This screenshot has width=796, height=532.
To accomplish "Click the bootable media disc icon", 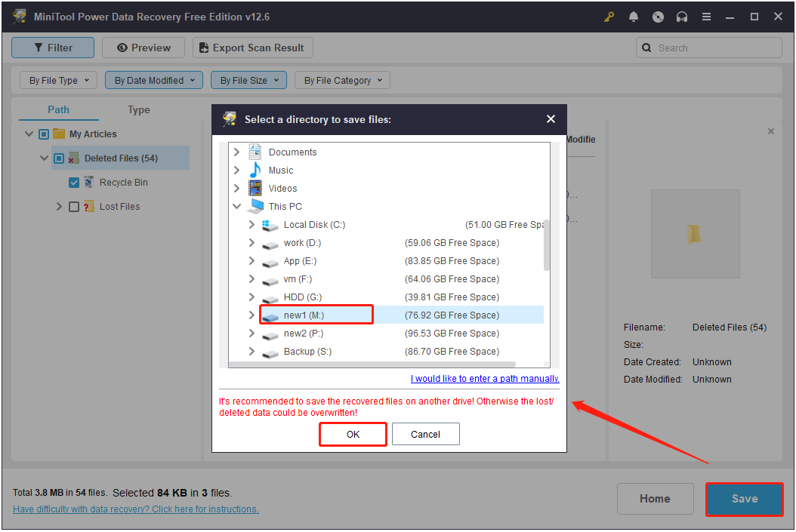I will pos(657,16).
